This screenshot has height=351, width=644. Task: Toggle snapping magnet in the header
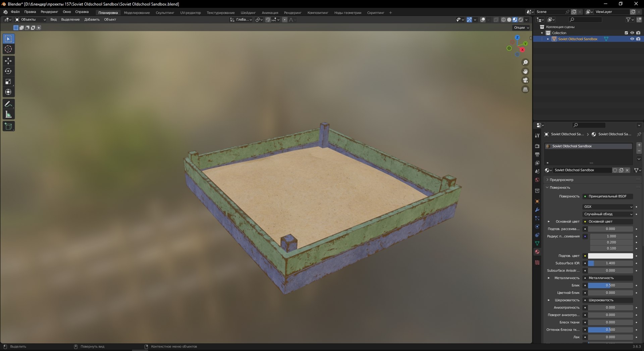[x=268, y=20]
